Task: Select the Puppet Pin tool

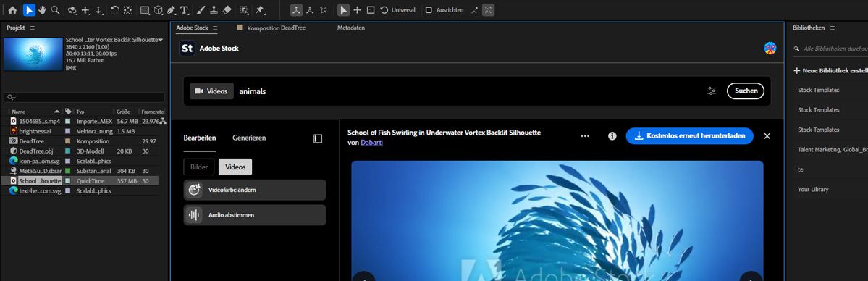Action: coord(259,10)
